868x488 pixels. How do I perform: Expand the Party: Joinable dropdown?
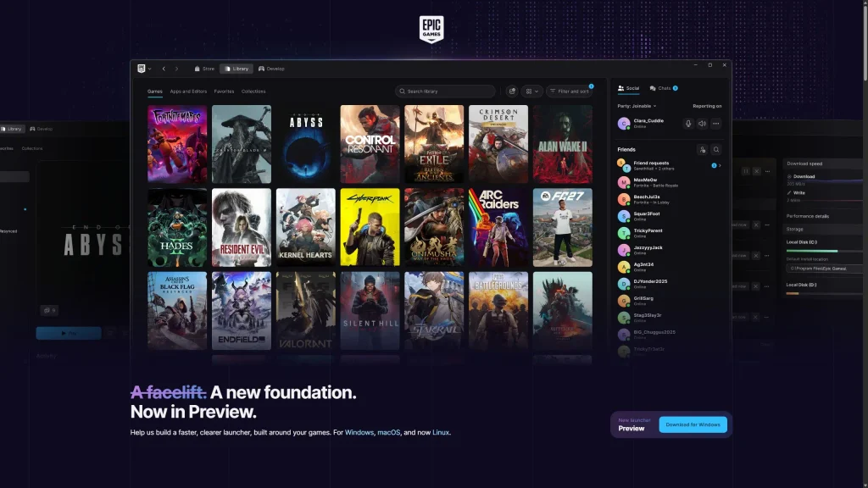point(637,106)
